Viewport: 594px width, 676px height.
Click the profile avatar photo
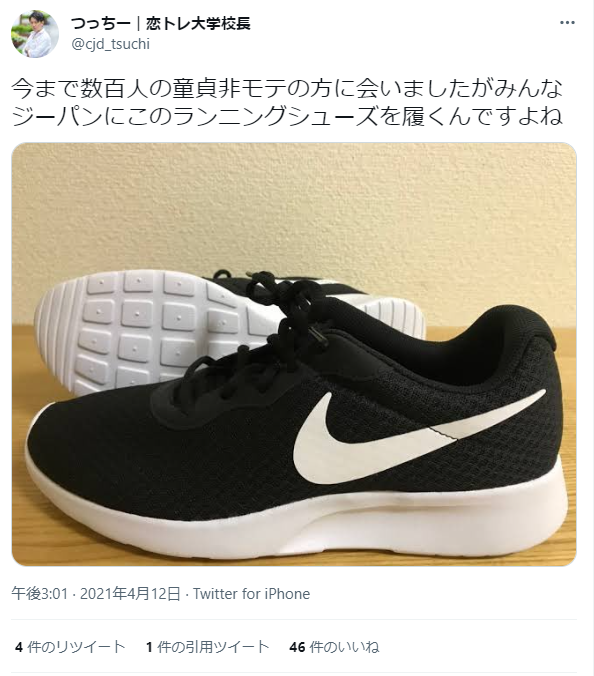[x=34, y=34]
